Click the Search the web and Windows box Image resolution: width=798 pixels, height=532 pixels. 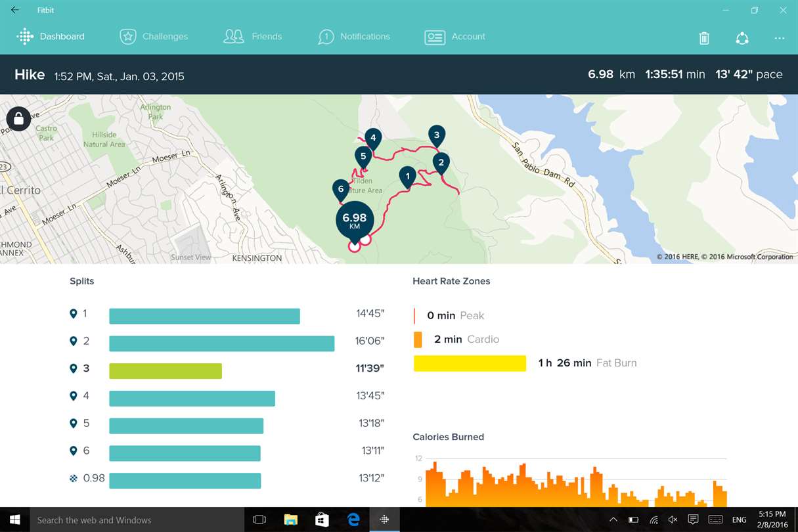point(137,520)
